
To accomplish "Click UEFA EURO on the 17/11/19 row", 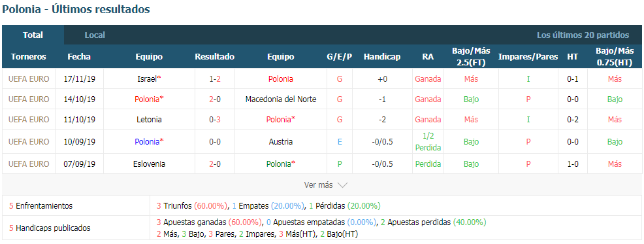I will pos(29,79).
